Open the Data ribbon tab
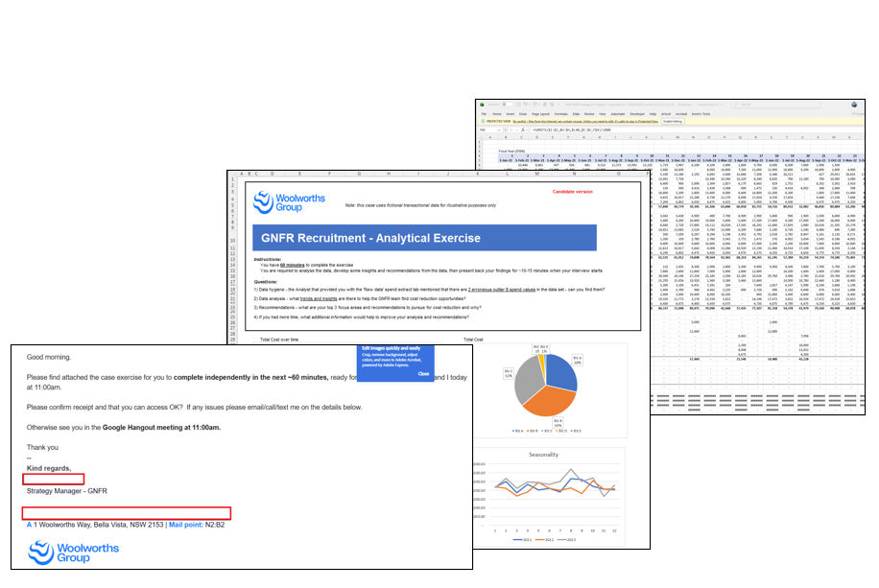The width and height of the screenshot is (879, 588). tap(577, 114)
